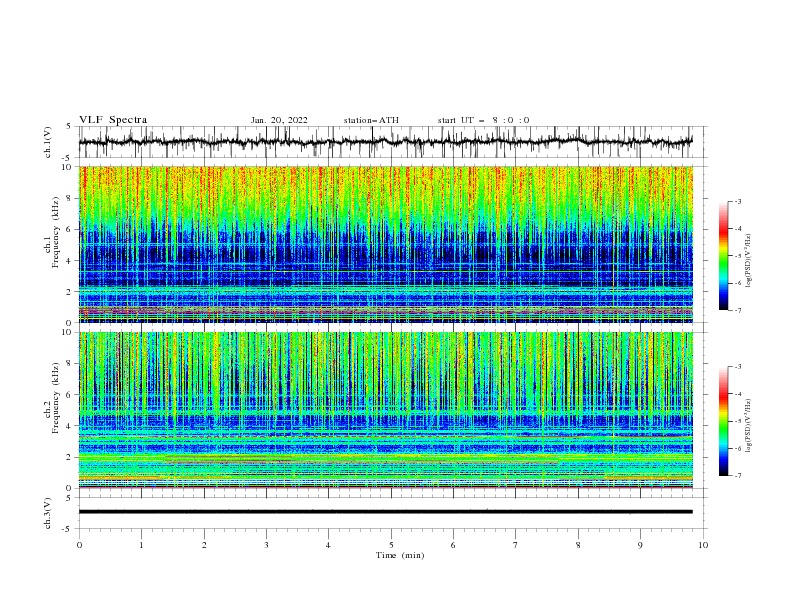Click the ch.2 colorbar "log(PSD)(V²/Hz)" label

tap(749, 426)
